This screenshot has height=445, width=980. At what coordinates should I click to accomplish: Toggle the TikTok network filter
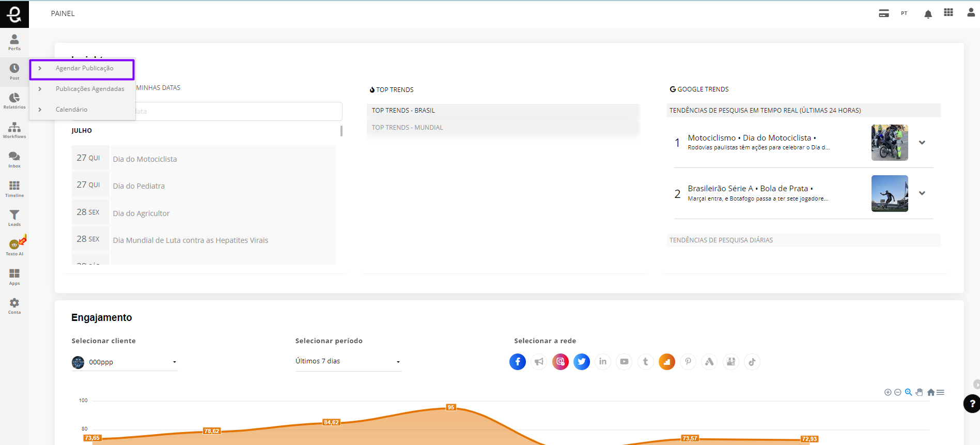pos(752,362)
